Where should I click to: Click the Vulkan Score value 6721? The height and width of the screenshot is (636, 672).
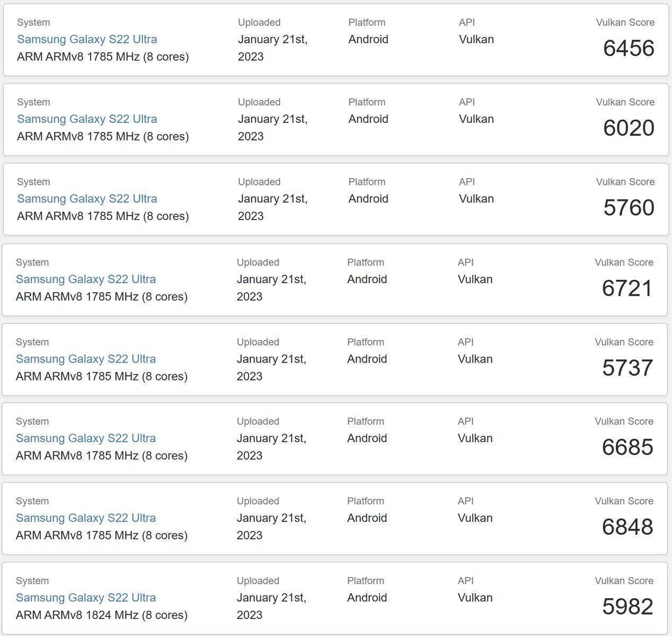[x=627, y=288]
